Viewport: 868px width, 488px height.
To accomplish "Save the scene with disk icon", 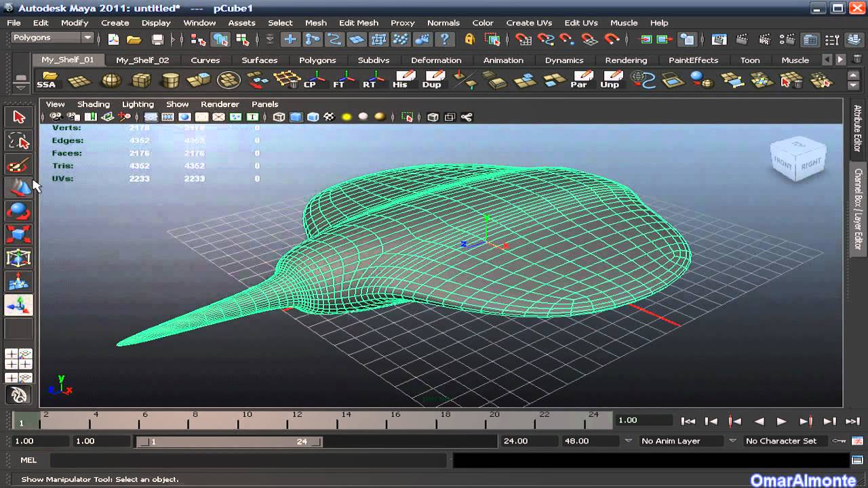I will (x=157, y=39).
